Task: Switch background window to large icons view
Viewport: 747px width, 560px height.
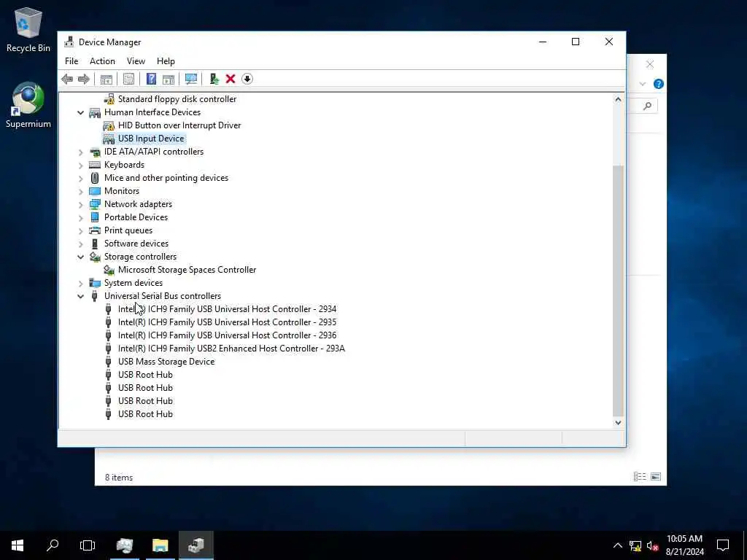Action: (x=656, y=476)
